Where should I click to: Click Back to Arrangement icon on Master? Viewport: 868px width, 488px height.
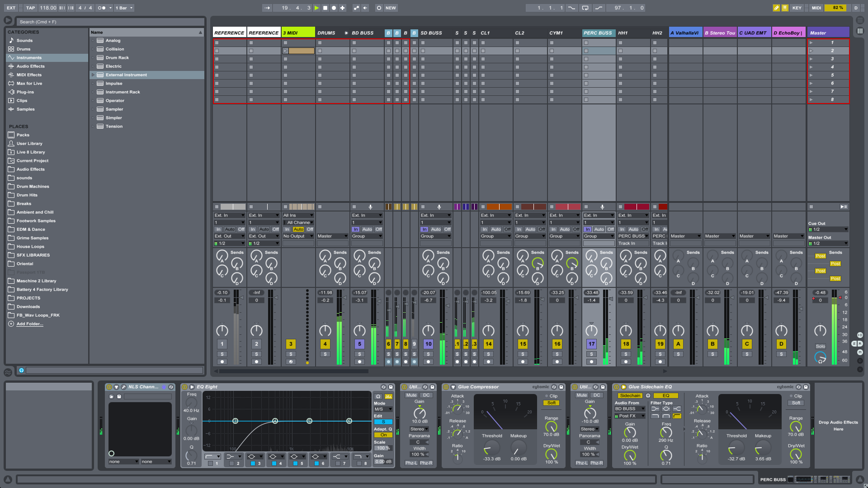coord(844,206)
